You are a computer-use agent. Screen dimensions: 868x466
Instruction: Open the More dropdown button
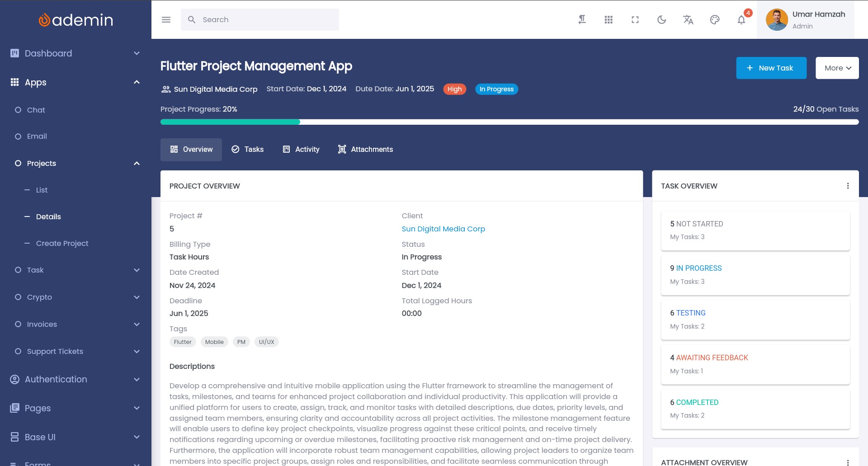click(x=837, y=68)
